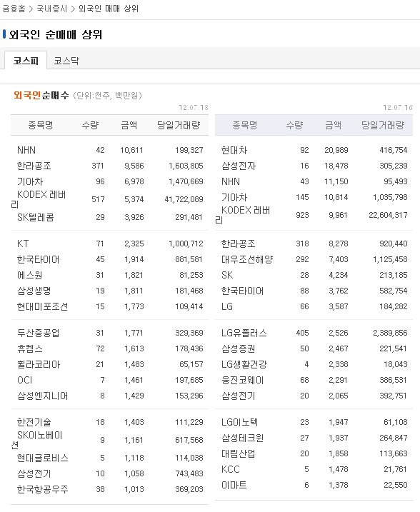Image resolution: width=420 pixels, height=512 pixels.
Task: Go to 금융홈 in the breadcrumb
Action: coord(14,9)
